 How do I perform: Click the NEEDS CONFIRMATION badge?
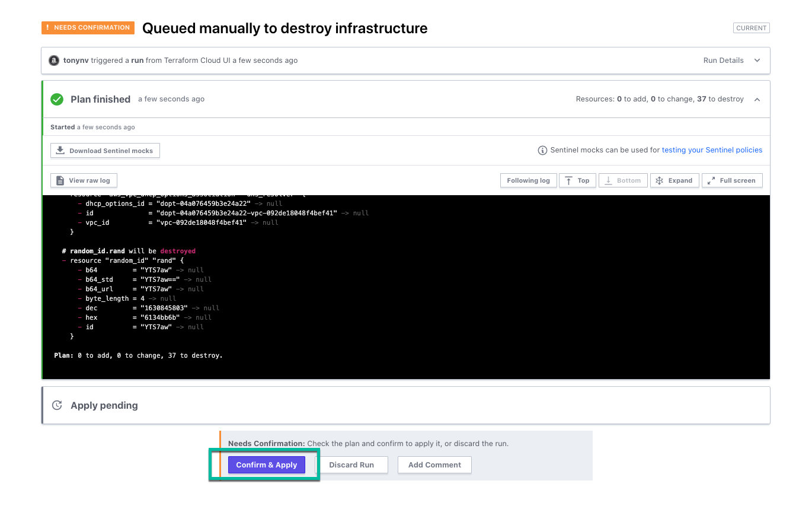(x=88, y=27)
